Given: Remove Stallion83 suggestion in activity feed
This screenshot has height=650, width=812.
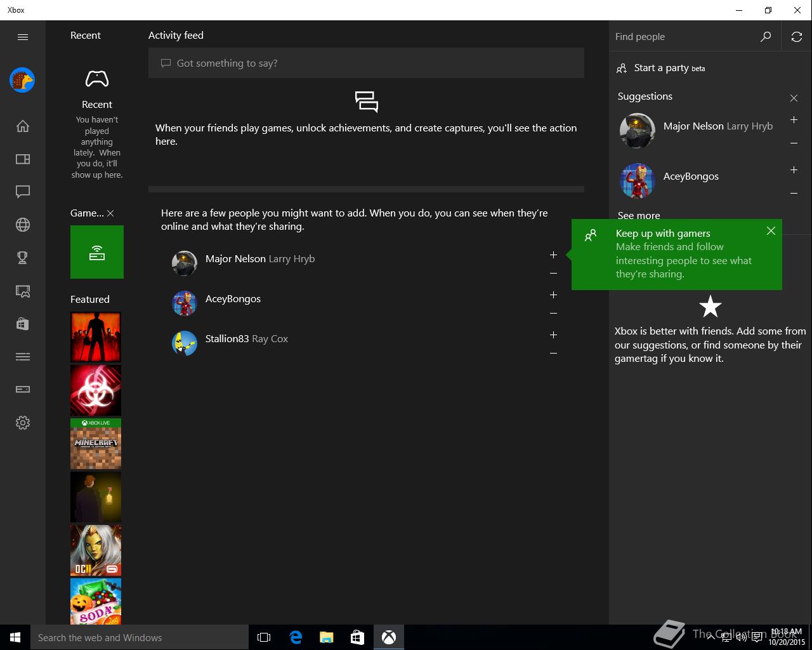Looking at the screenshot, I should click(x=553, y=354).
